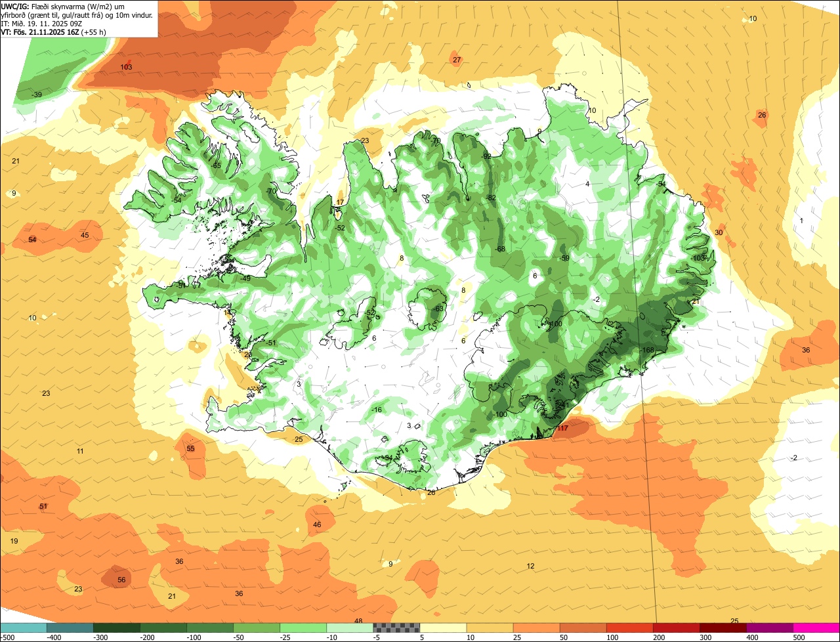Click the legend tick label 500
Viewport: 840px width, 642px height.
(799, 637)
